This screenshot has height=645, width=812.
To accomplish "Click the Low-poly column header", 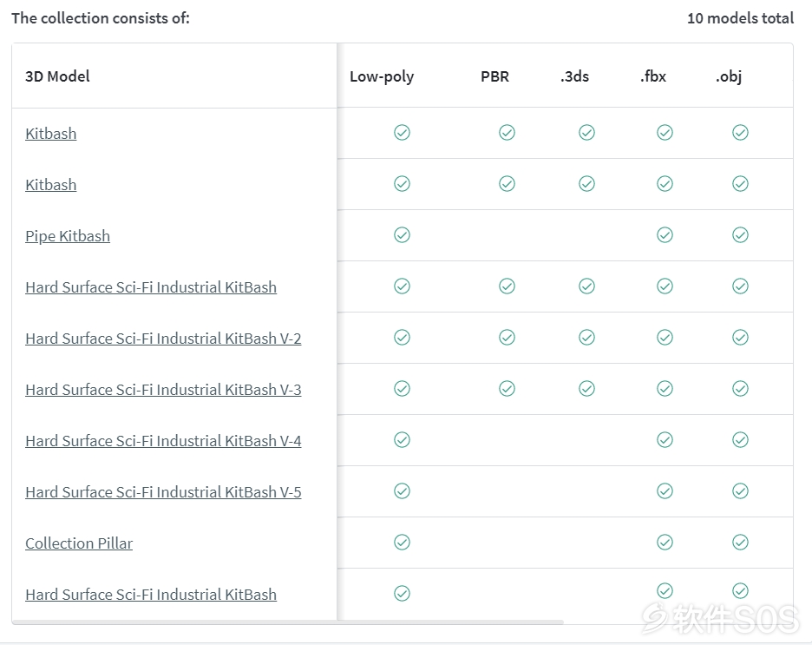I will coord(382,76).
